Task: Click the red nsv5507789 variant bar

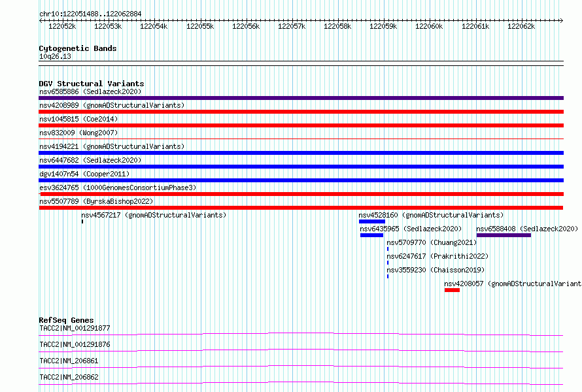Action: (x=301, y=208)
